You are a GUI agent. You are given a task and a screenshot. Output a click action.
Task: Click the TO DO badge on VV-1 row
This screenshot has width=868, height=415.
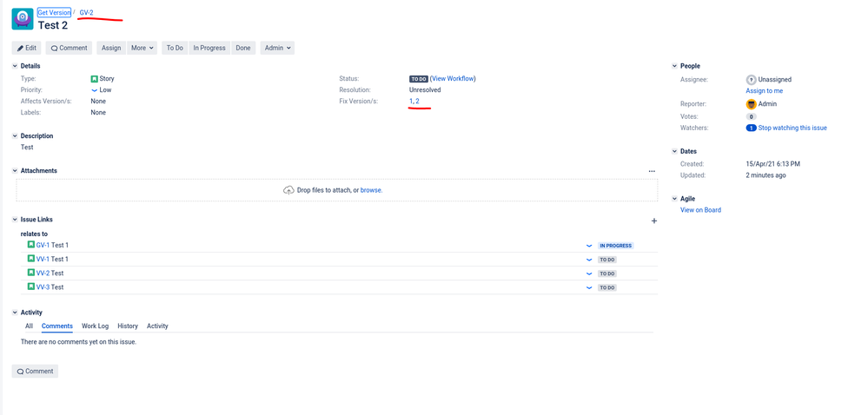pyautogui.click(x=607, y=260)
